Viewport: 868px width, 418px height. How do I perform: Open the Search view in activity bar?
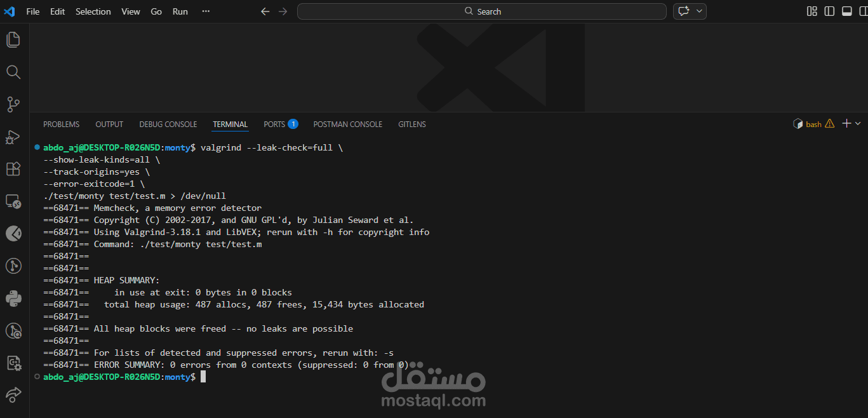point(13,72)
